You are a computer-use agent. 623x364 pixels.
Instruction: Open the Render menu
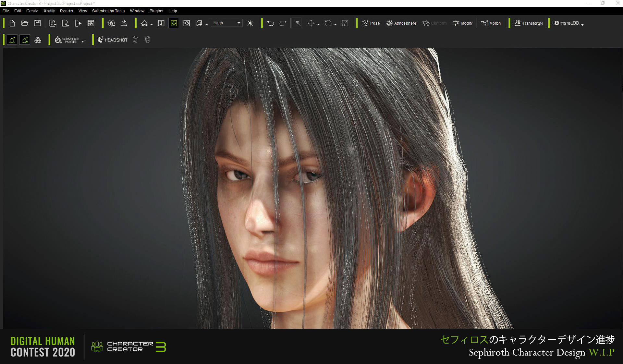[x=67, y=11]
